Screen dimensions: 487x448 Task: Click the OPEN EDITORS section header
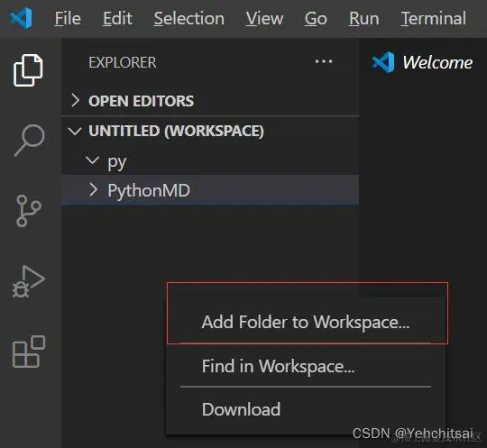click(x=210, y=101)
